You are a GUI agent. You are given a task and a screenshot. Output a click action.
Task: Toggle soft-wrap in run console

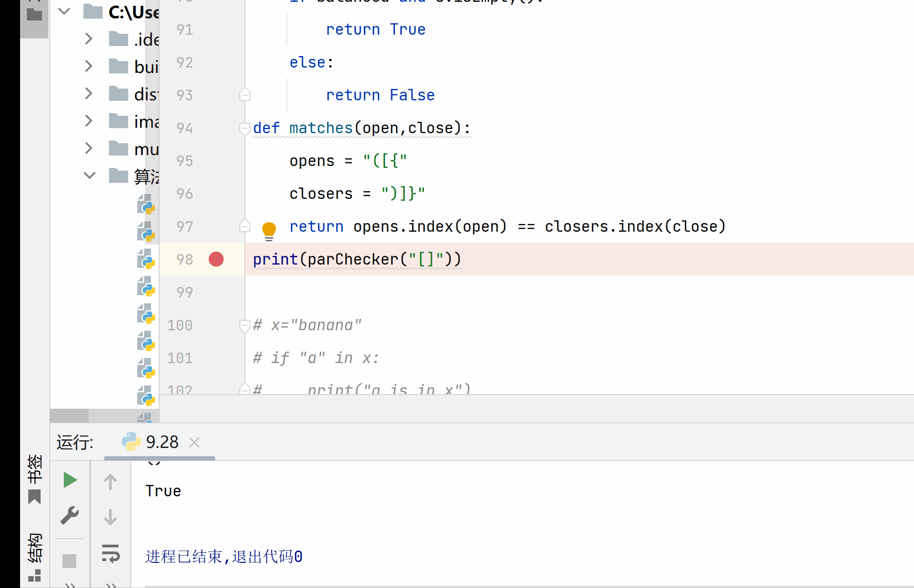click(110, 553)
